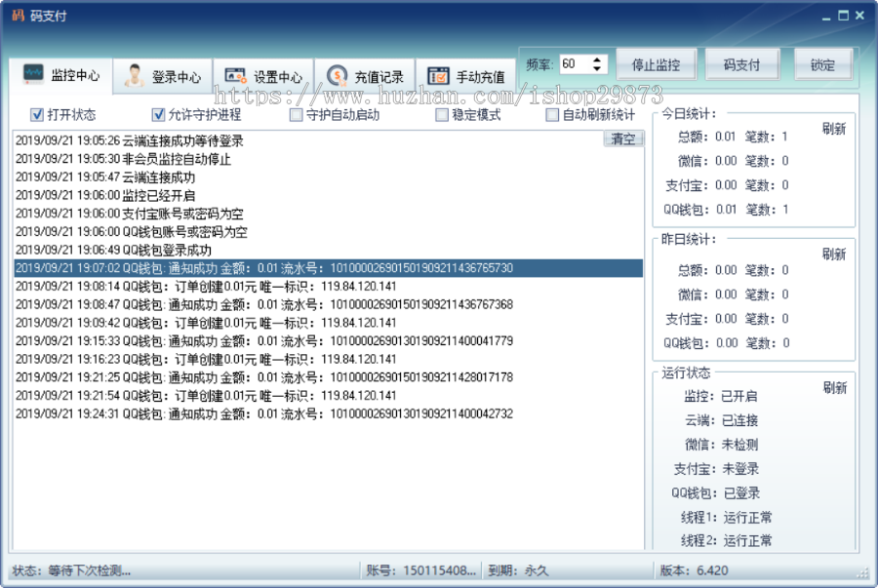Click the 手动充值 calendar icon

coord(438,75)
